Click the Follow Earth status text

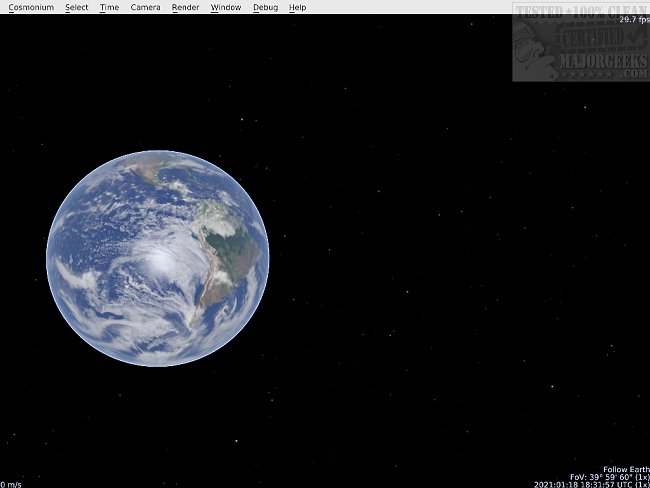[x=625, y=468]
